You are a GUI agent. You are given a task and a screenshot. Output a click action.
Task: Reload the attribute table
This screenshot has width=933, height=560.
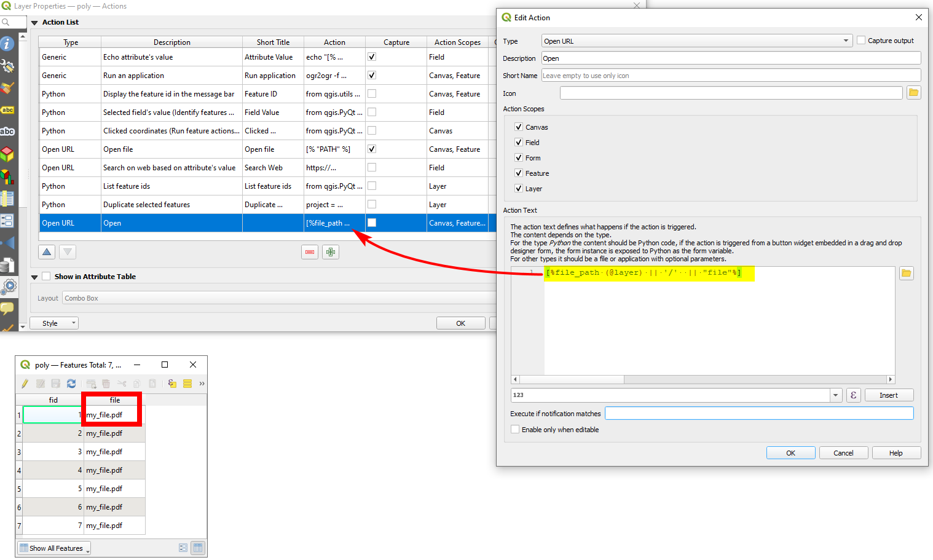click(x=71, y=384)
